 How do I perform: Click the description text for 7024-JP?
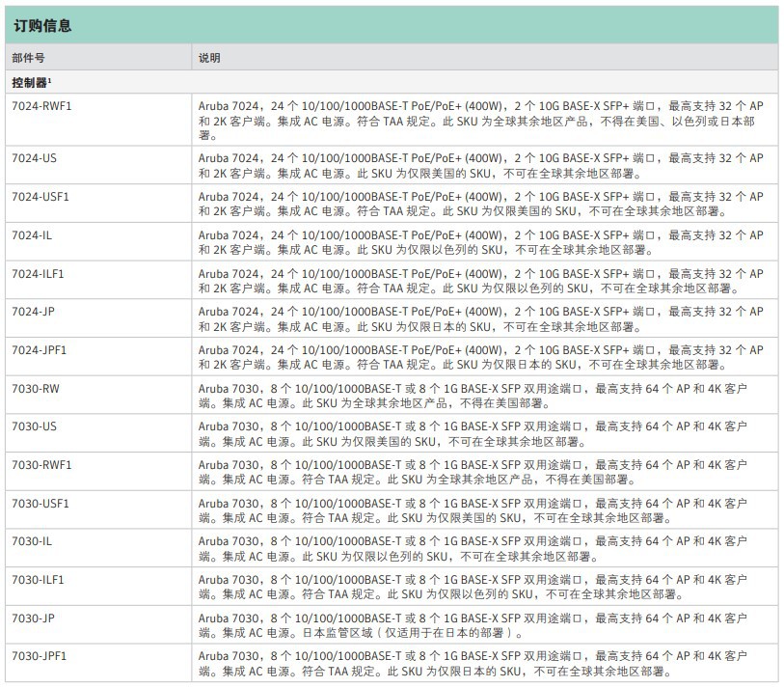(x=481, y=318)
